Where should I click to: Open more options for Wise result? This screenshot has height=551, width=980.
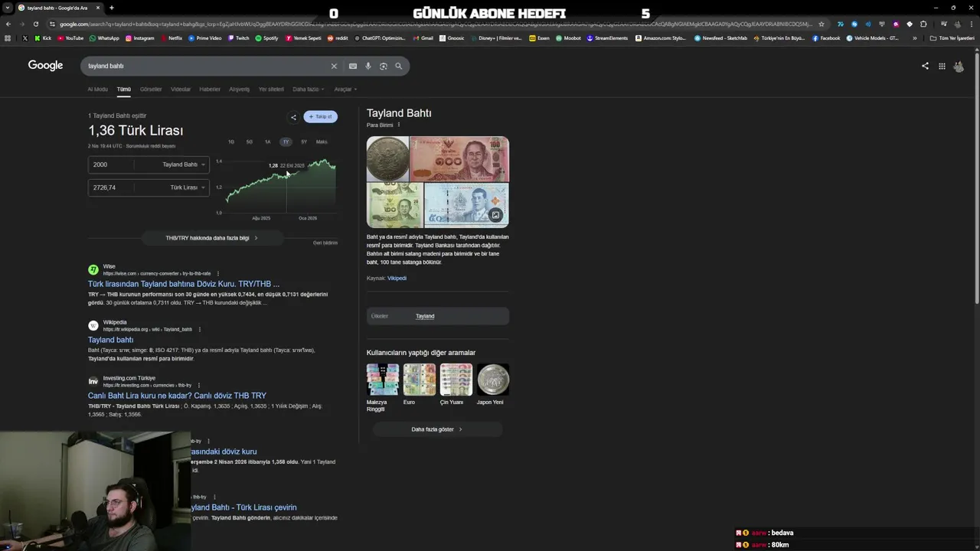coord(218,273)
